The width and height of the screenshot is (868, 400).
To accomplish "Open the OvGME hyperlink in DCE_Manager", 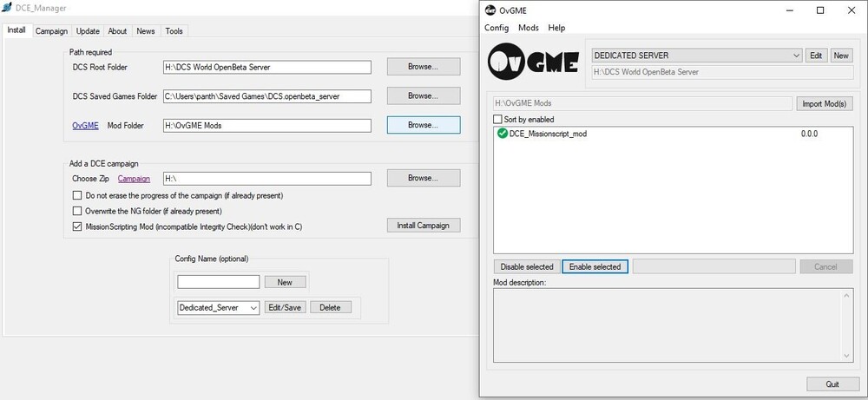I will point(85,126).
